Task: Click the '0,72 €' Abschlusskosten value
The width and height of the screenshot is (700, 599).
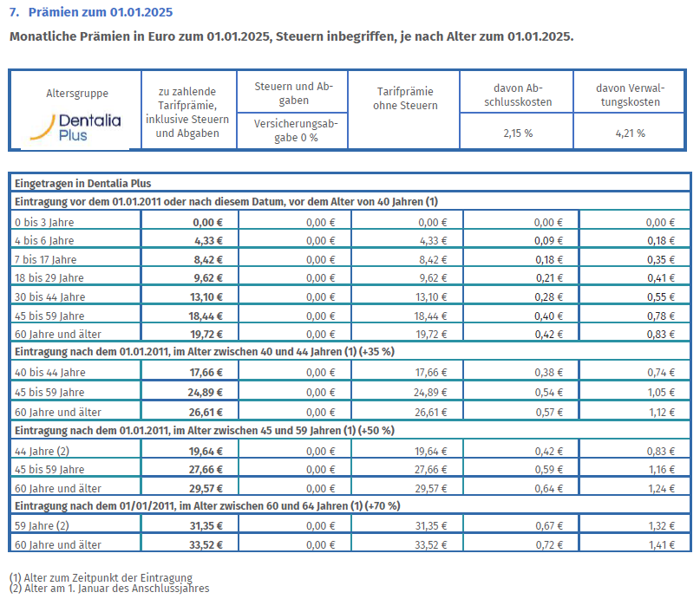Action: pos(549,544)
